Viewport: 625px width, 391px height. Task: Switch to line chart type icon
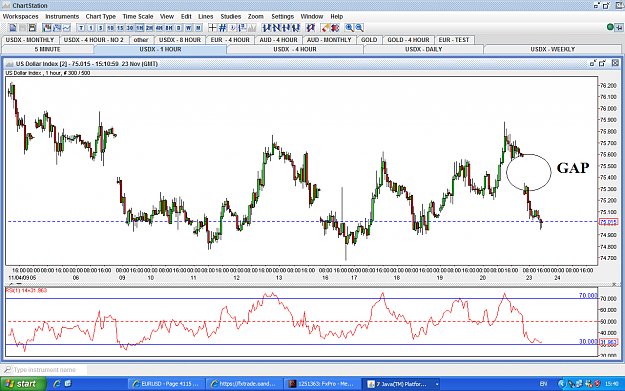[x=66, y=28]
